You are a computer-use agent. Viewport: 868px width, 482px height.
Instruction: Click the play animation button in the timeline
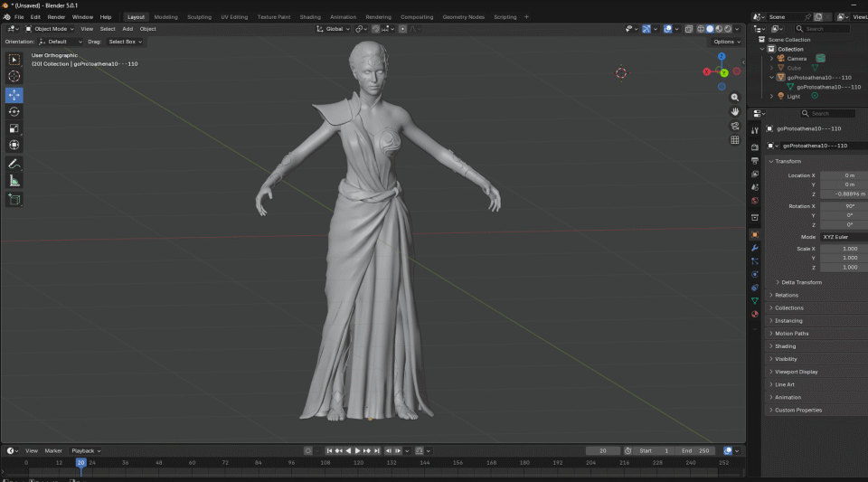(x=358, y=450)
